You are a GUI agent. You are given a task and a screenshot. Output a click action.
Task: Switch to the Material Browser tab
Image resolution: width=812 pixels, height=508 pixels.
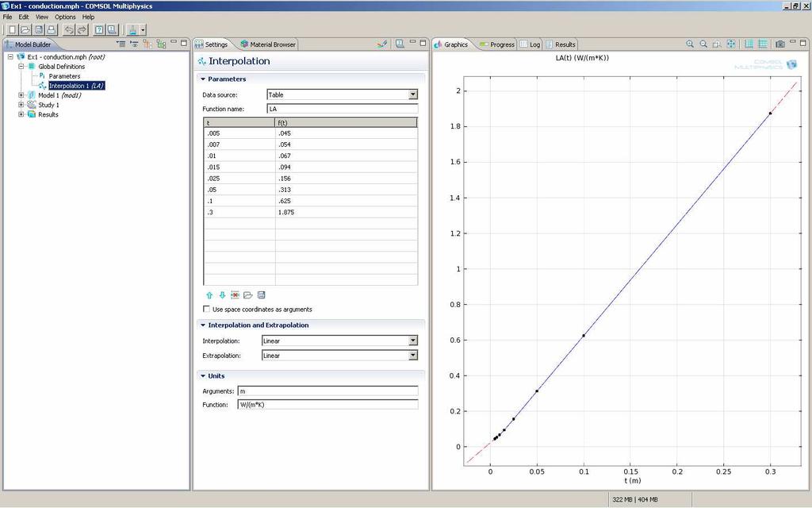coord(268,44)
